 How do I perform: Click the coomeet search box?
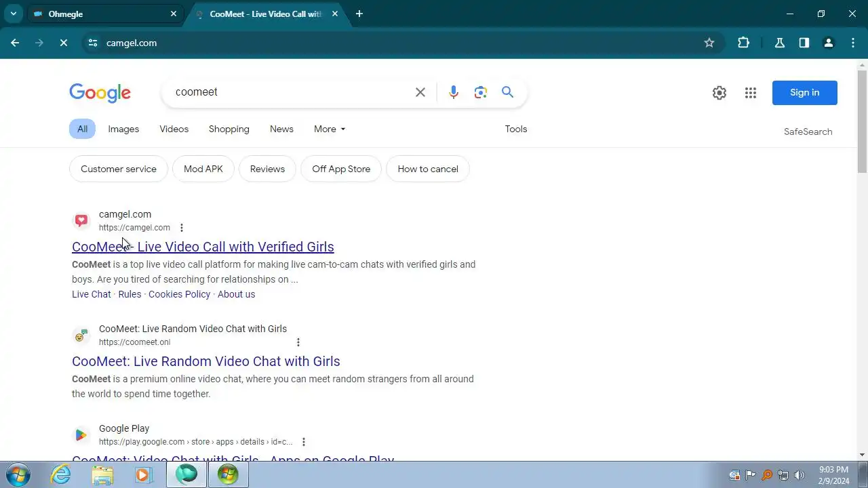coord(288,92)
